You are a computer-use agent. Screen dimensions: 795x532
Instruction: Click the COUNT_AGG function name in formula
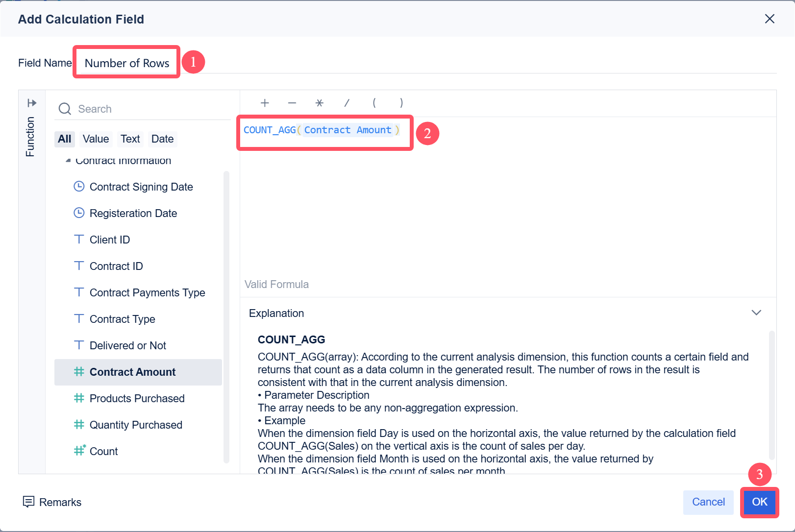pos(270,130)
